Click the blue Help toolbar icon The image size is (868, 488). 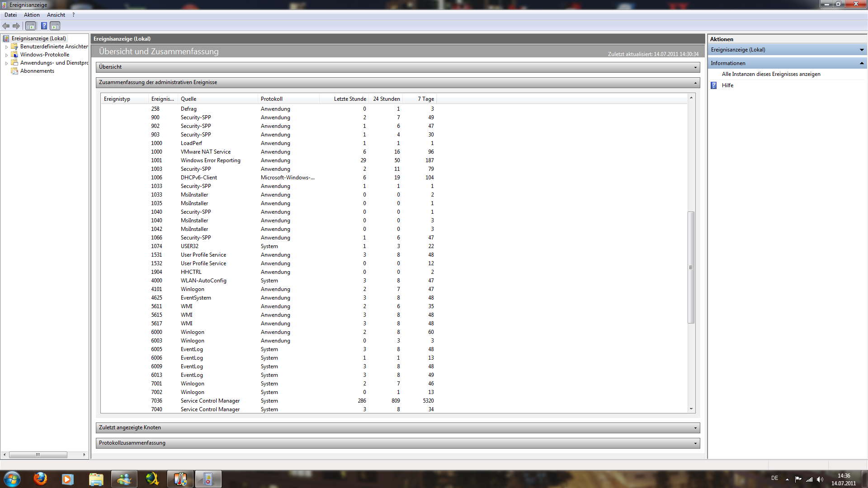click(x=44, y=26)
